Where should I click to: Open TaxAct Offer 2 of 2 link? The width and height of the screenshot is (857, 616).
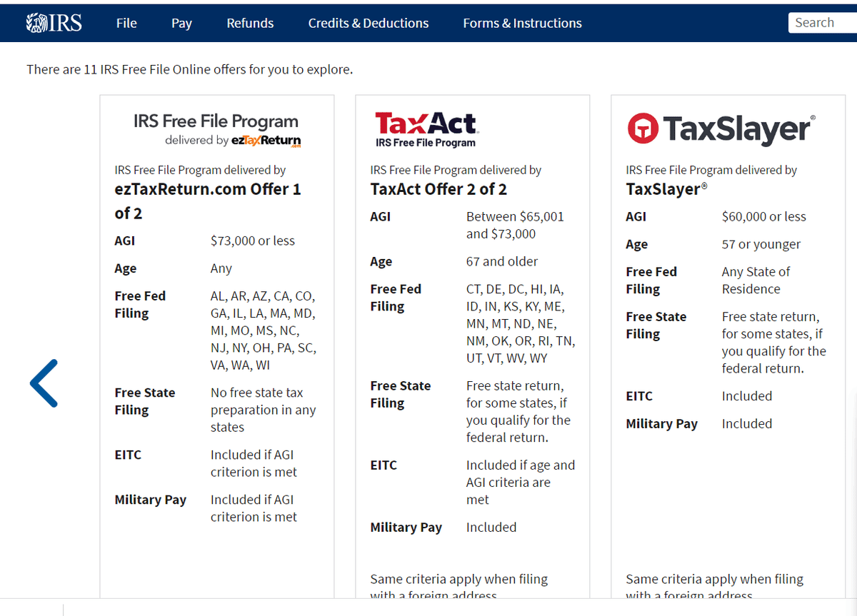click(438, 189)
